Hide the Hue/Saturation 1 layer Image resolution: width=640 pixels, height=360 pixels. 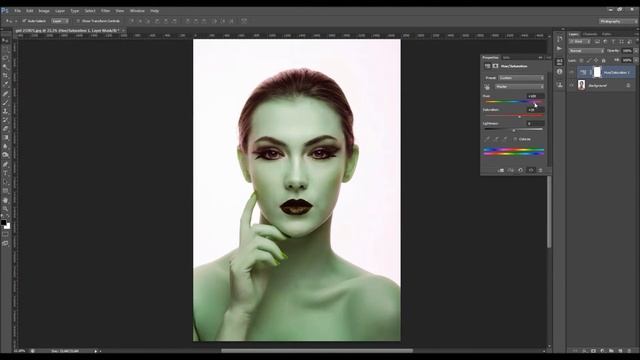click(571, 73)
